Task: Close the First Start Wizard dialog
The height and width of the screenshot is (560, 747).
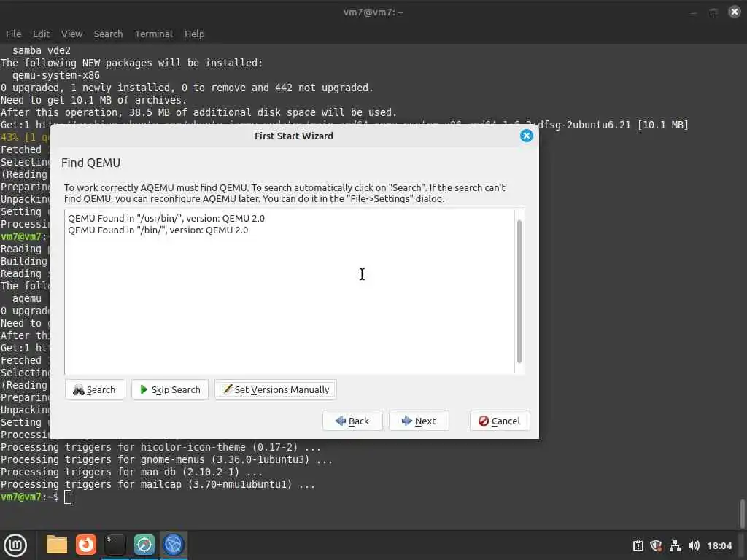Action: point(527,136)
